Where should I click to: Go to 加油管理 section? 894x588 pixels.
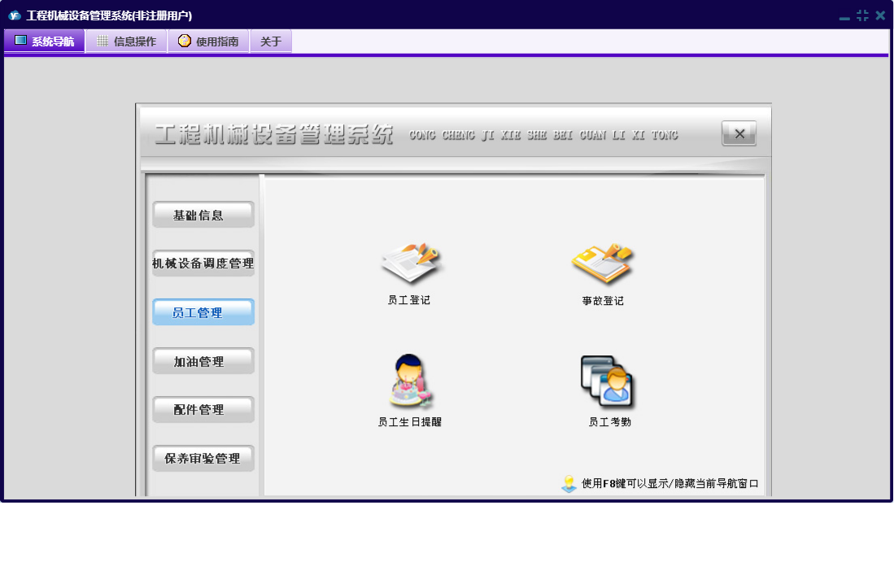[203, 361]
